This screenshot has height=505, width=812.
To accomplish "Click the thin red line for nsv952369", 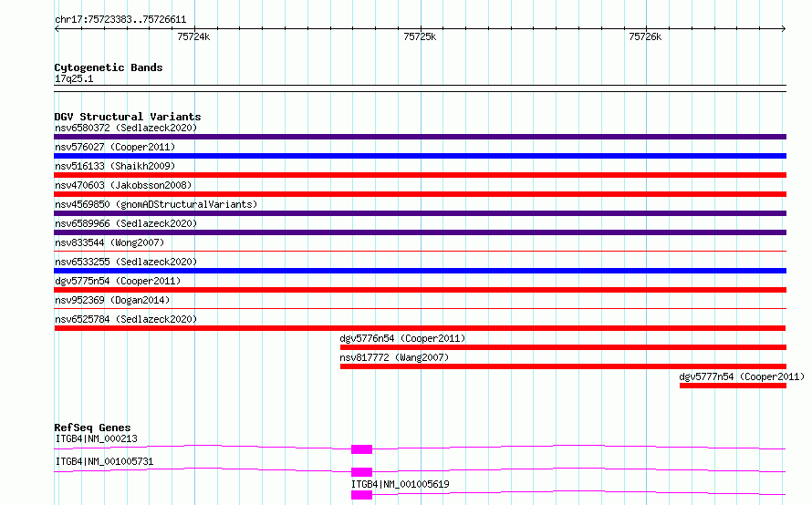I will pos(420,309).
